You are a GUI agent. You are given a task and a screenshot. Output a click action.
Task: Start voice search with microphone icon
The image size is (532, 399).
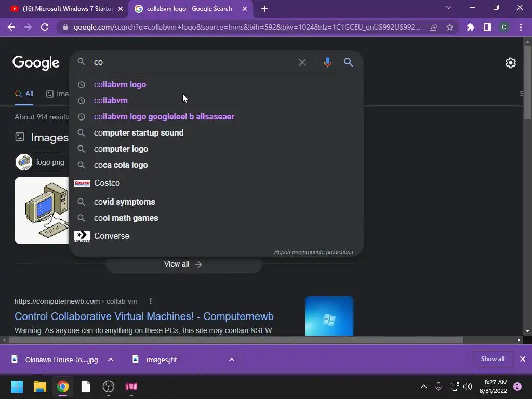327,62
